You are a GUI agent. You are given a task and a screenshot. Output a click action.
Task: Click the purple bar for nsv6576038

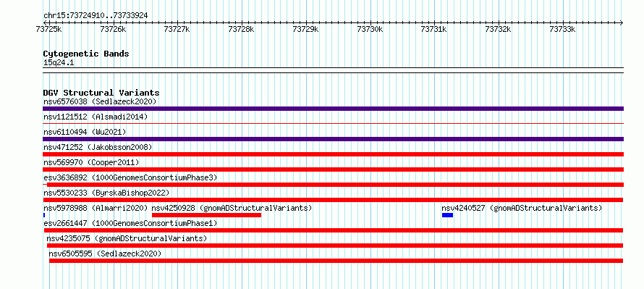(x=333, y=109)
